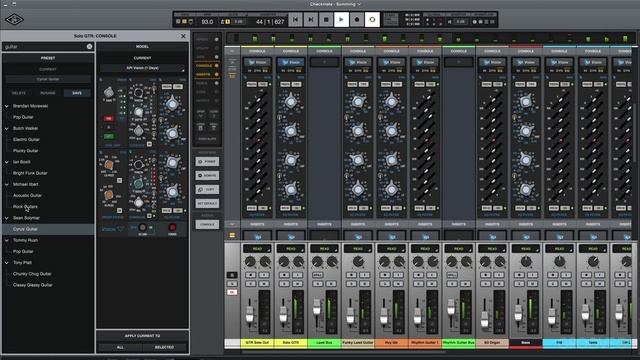
Task: Click the 93.0 tempo value
Action: [x=207, y=22]
